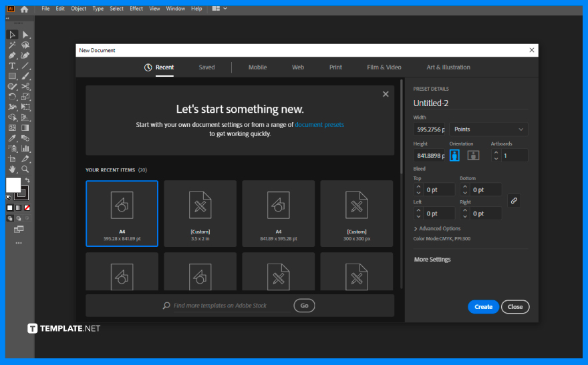Switch orientation to landscape

pyautogui.click(x=473, y=155)
